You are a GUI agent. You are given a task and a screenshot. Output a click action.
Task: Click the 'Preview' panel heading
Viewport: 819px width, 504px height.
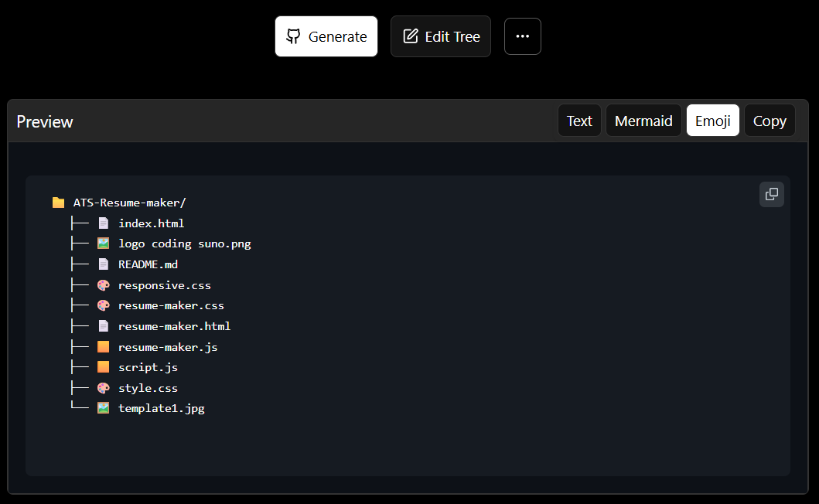coord(45,121)
